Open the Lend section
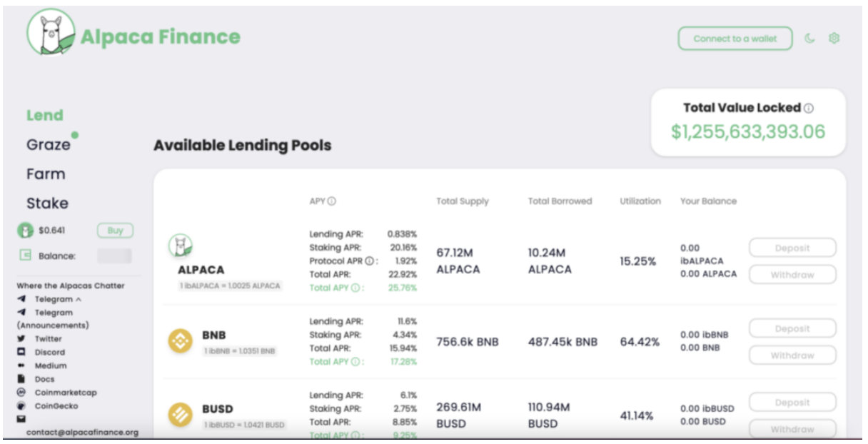This screenshot has height=444, width=868. pyautogui.click(x=45, y=115)
